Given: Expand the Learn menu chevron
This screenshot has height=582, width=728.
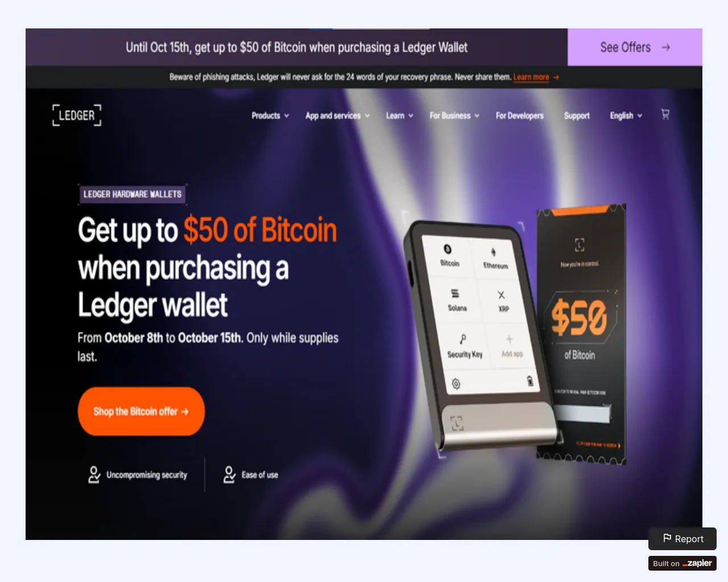Looking at the screenshot, I should 411,116.
